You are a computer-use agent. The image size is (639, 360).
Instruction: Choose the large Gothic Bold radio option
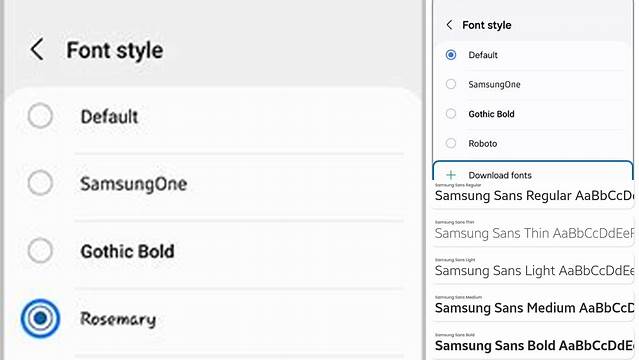[40, 250]
